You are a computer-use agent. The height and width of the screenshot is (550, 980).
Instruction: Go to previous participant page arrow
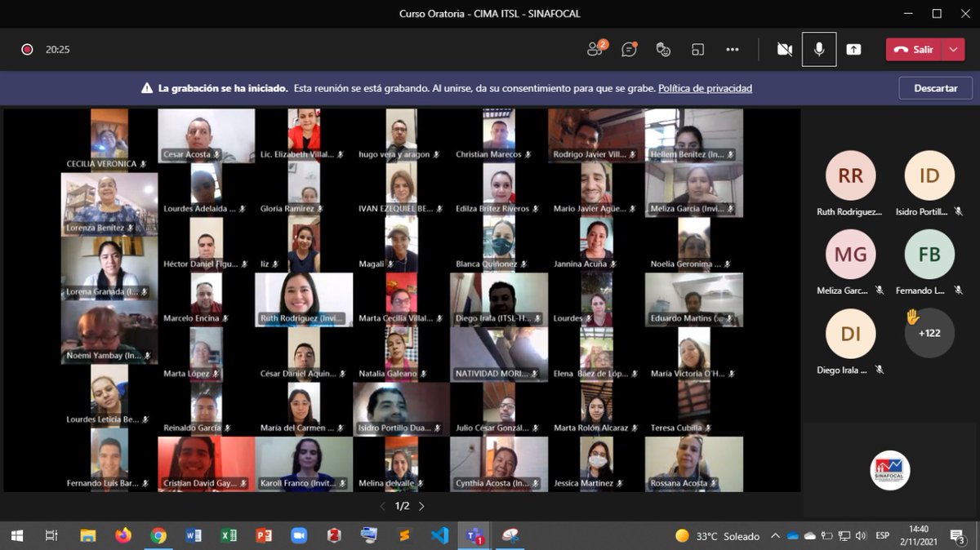tap(383, 507)
